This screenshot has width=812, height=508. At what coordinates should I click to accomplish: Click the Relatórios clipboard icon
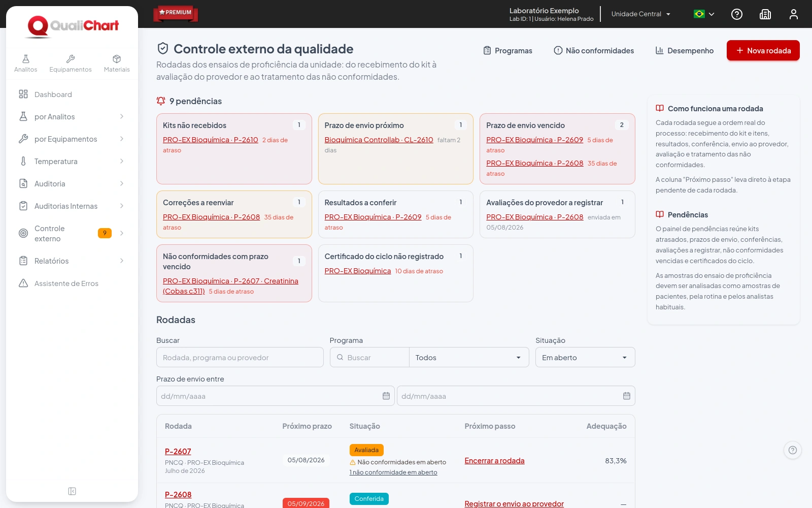[x=23, y=261]
